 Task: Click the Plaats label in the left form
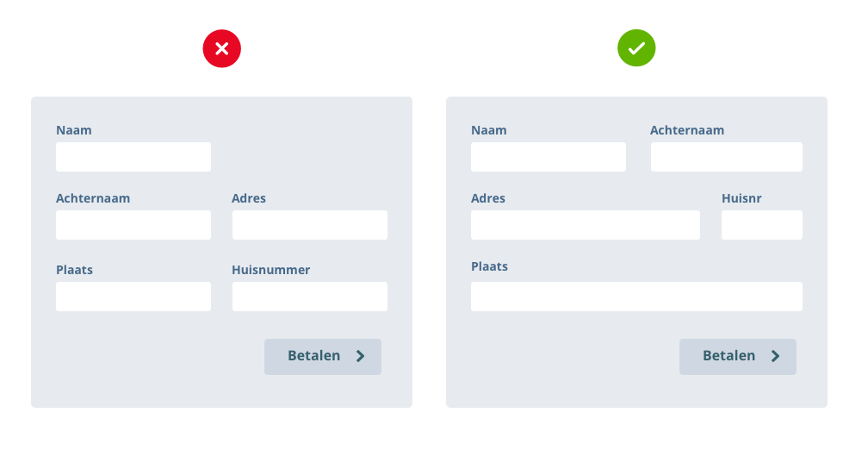74,270
